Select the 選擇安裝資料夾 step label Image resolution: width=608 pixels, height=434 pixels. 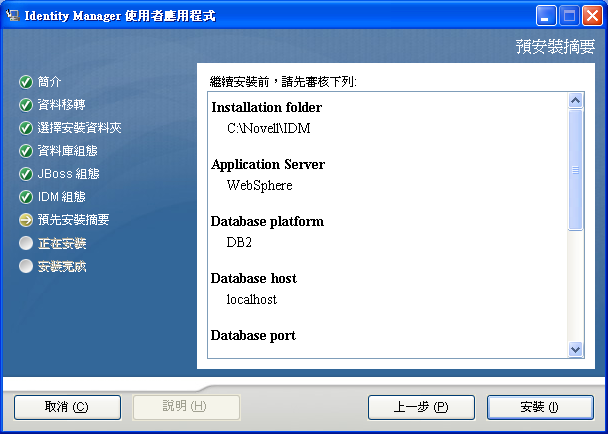click(x=79, y=128)
